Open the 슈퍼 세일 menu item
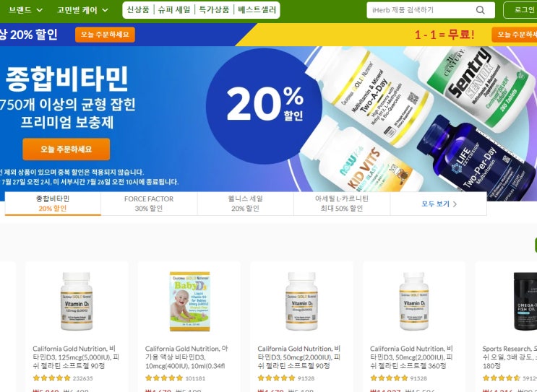Image resolution: width=537 pixels, height=392 pixels. click(x=174, y=9)
